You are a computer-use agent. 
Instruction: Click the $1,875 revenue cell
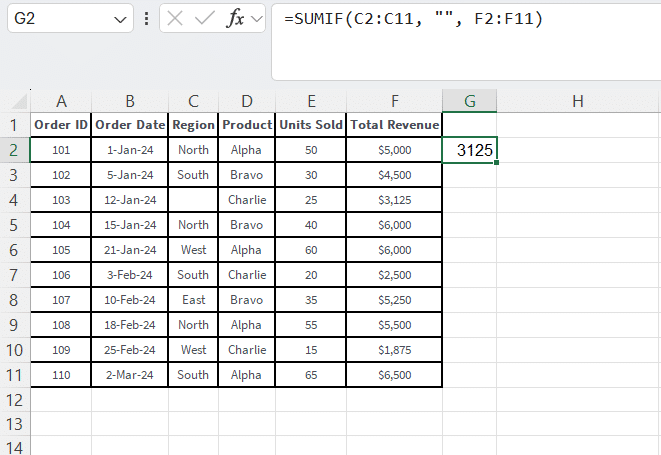pyautogui.click(x=394, y=350)
